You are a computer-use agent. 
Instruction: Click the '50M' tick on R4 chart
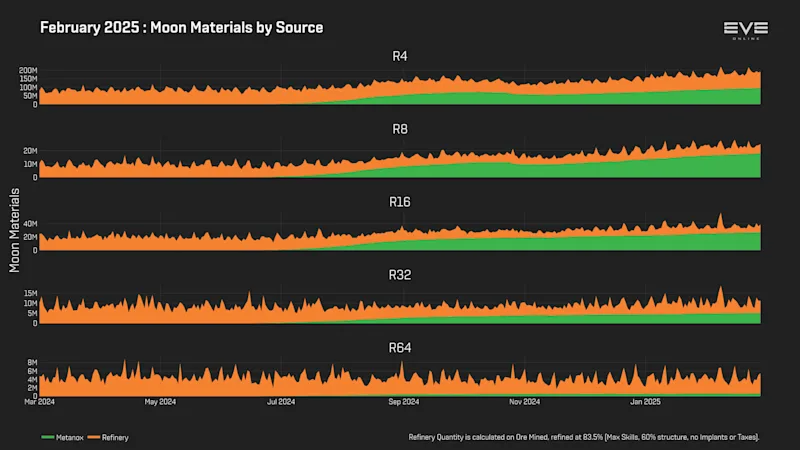(30, 96)
